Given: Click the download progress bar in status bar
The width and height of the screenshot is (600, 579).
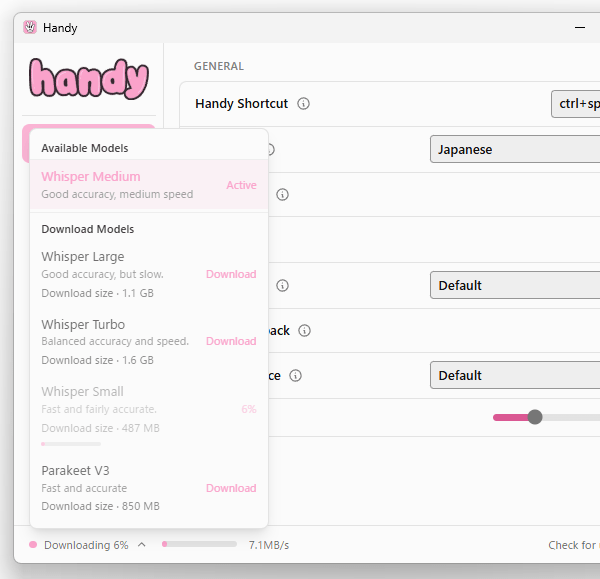Looking at the screenshot, I should [199, 545].
